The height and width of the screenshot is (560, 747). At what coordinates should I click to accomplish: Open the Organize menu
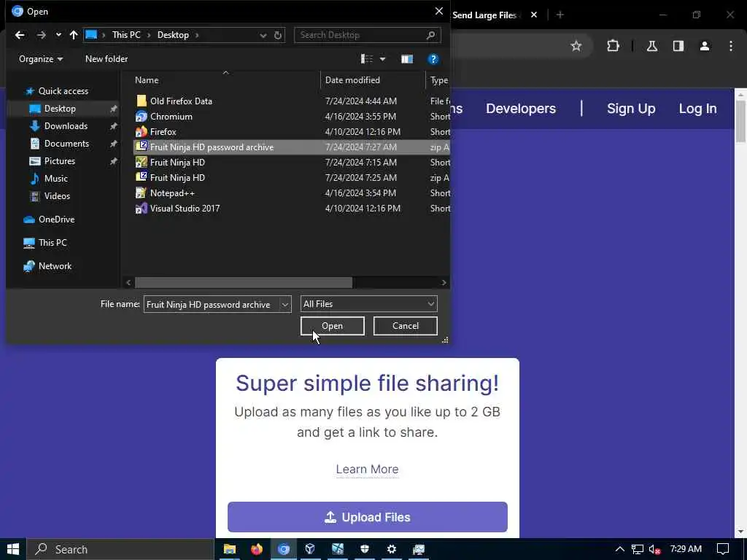click(x=41, y=59)
